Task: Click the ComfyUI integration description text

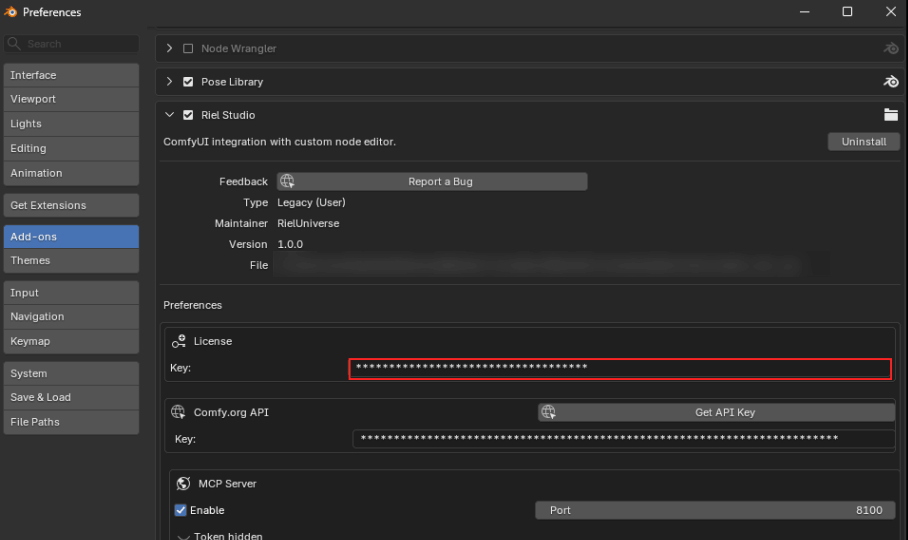Action: [x=279, y=142]
